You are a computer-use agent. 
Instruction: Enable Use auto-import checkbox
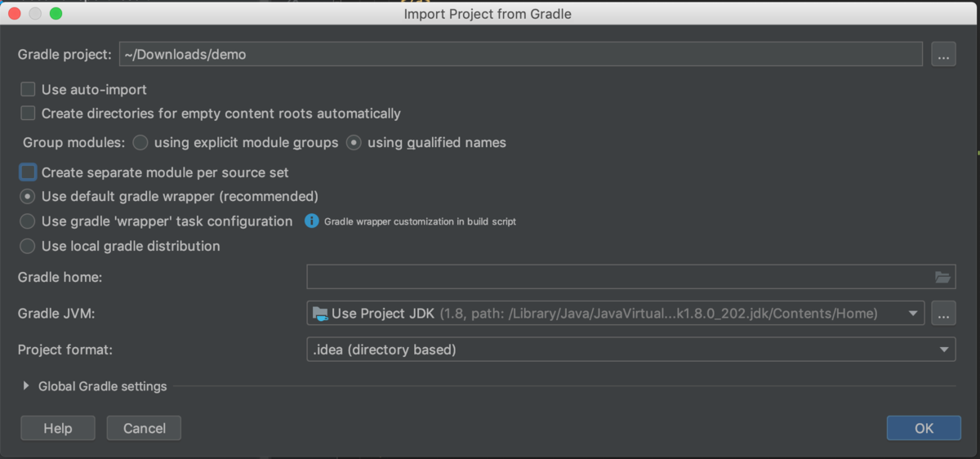[x=29, y=89]
